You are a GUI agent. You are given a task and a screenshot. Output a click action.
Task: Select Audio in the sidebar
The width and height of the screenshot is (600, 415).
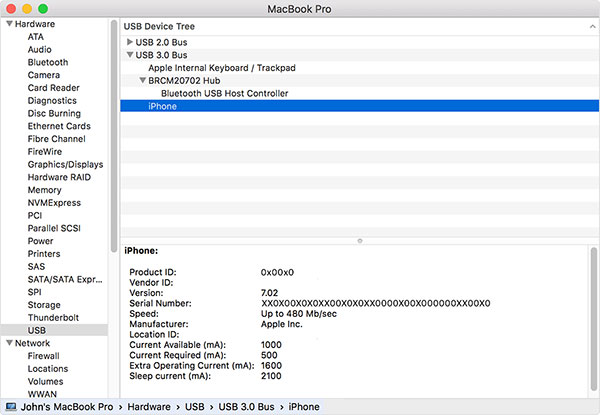coord(39,49)
